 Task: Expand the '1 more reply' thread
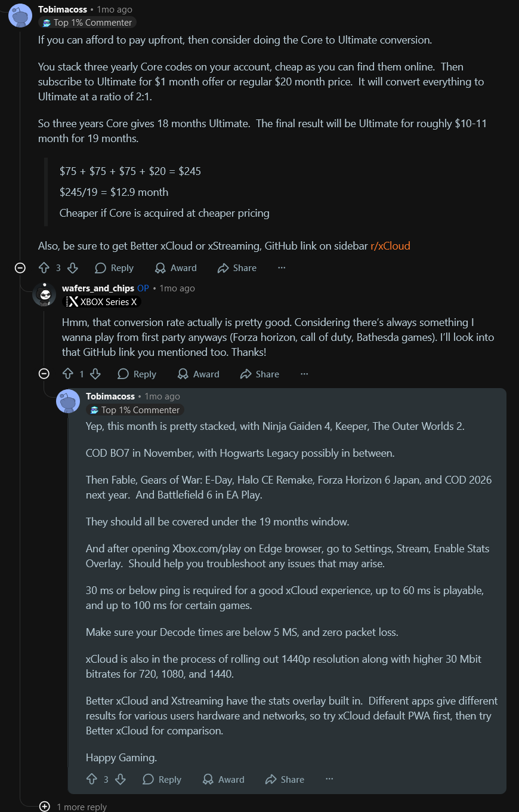pyautogui.click(x=45, y=807)
